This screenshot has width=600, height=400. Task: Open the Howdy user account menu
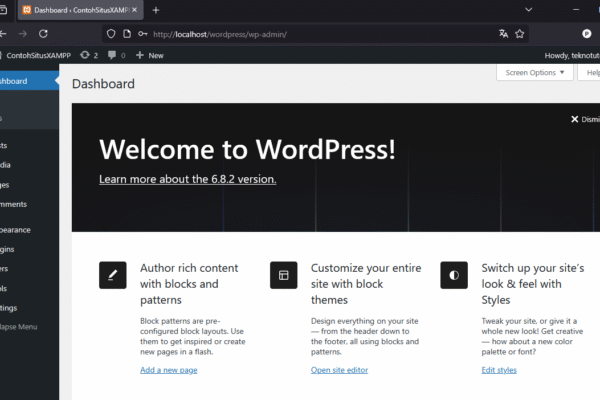(572, 56)
